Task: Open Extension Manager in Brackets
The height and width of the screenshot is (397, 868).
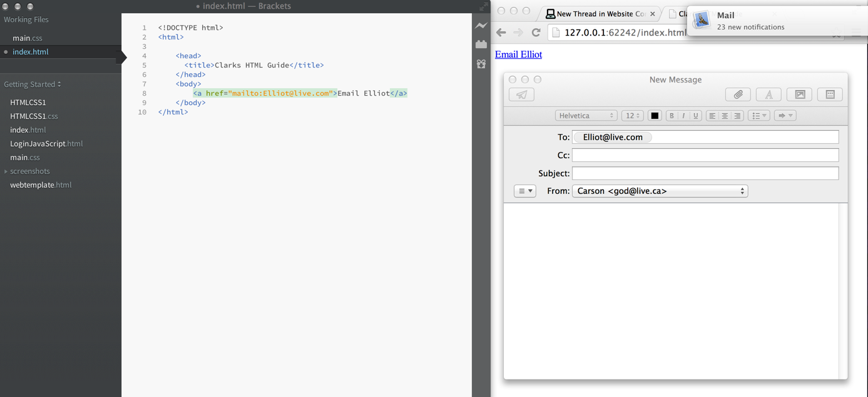Action: coord(481,44)
